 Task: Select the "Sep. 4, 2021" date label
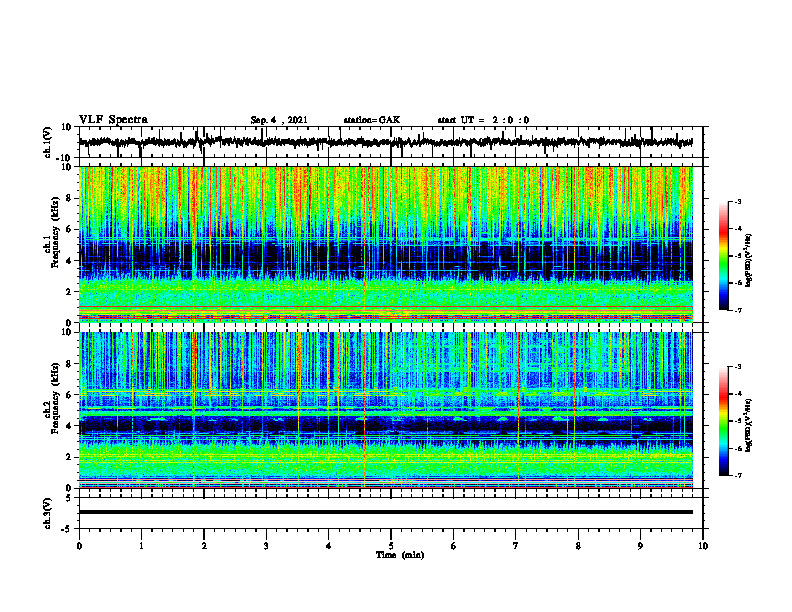coord(279,120)
